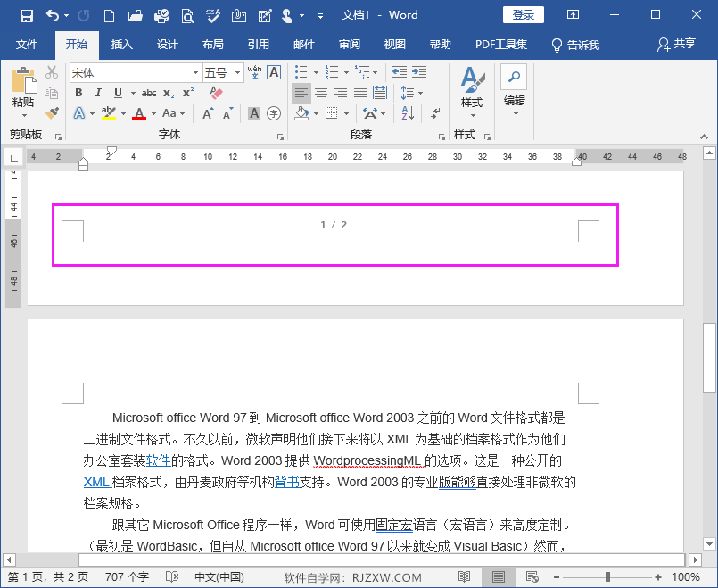Click the center alignment icon

coord(321,93)
